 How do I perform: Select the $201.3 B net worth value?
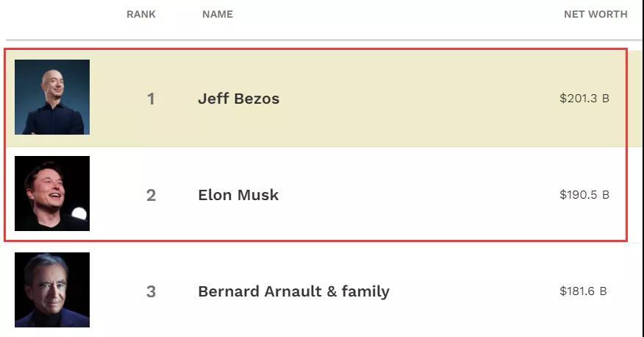[584, 99]
